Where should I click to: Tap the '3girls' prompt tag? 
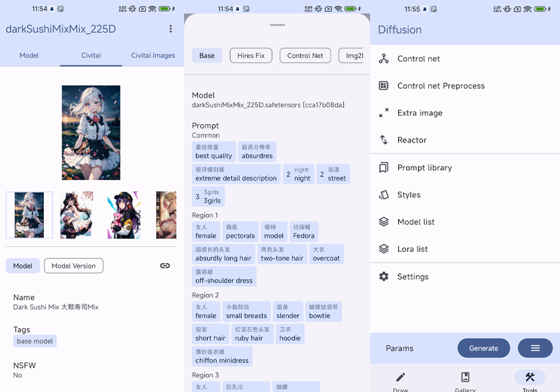[208, 196]
